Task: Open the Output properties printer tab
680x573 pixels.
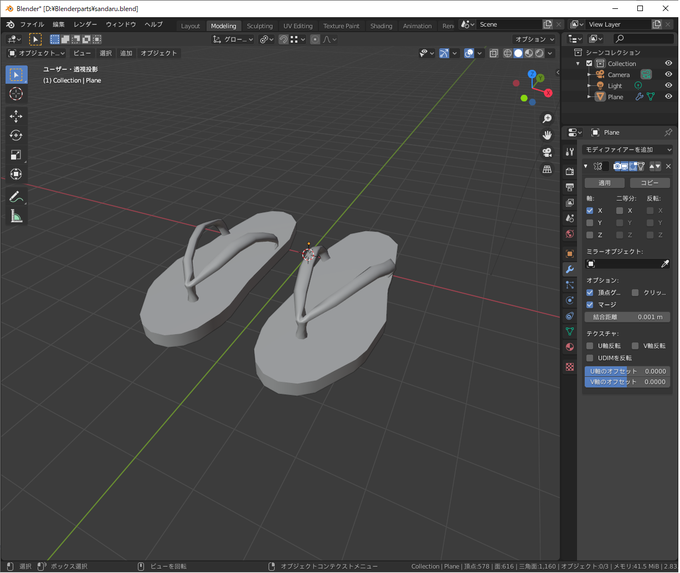Action: pyautogui.click(x=570, y=187)
